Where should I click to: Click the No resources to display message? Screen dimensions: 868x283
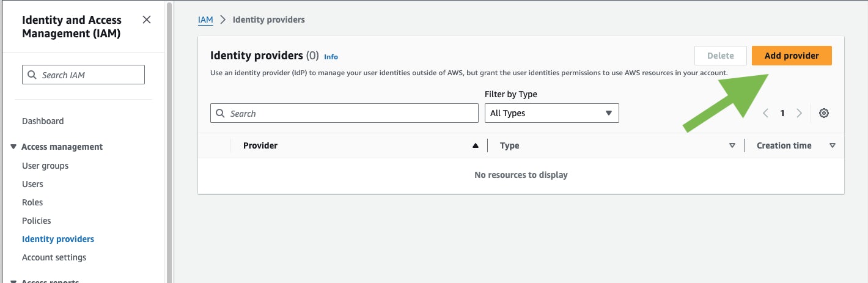tap(521, 175)
